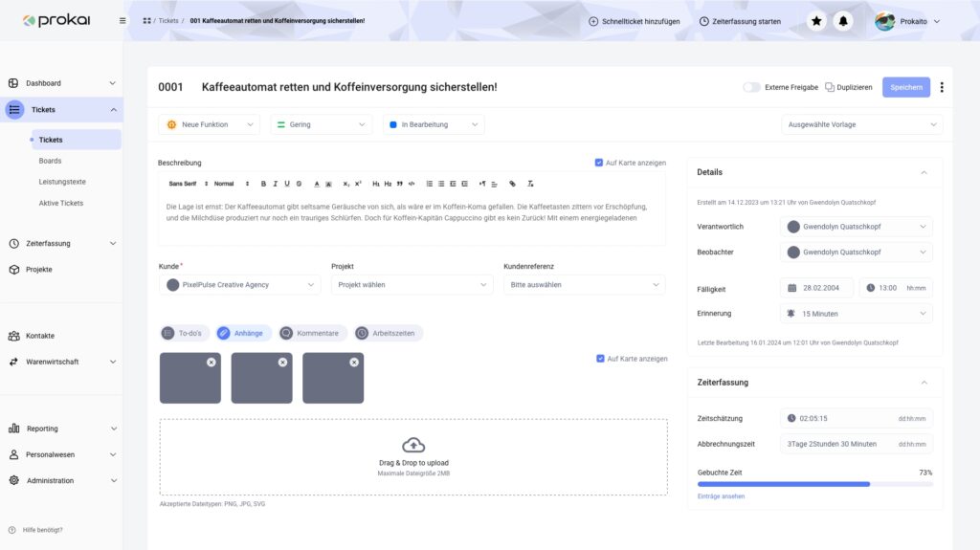
Task: Toggle the Externe Freigabe switch
Action: tap(752, 87)
